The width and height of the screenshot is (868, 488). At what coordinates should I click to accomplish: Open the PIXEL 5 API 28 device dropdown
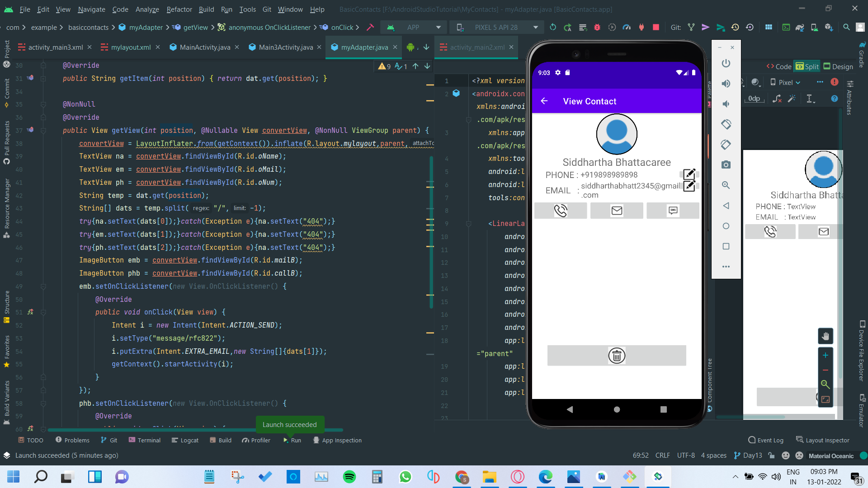497,28
